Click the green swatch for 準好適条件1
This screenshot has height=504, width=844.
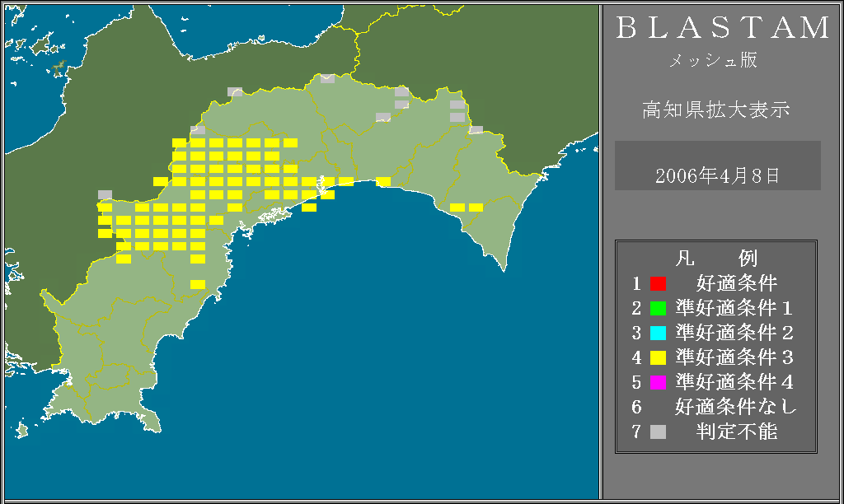coord(658,308)
